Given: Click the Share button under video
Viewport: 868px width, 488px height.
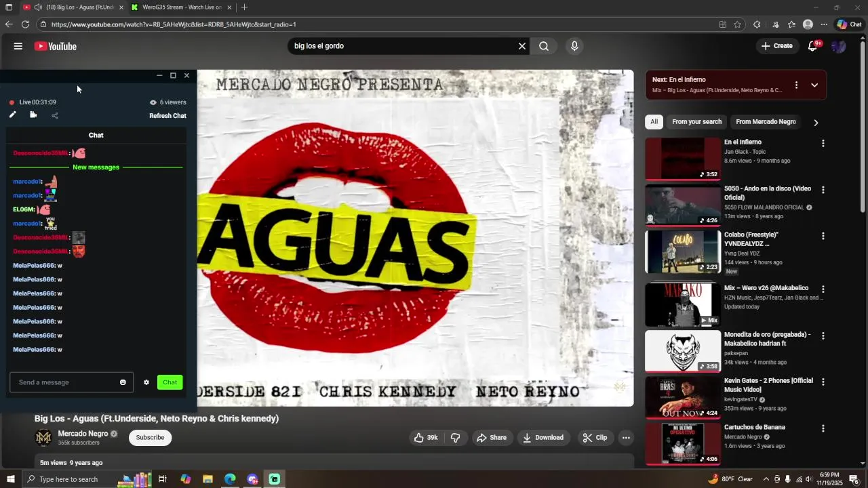Looking at the screenshot, I should pos(492,438).
